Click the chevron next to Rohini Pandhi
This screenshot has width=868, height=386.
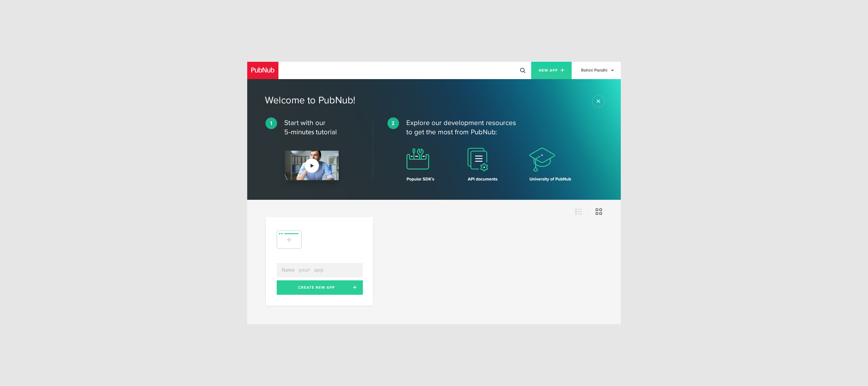[x=612, y=70]
